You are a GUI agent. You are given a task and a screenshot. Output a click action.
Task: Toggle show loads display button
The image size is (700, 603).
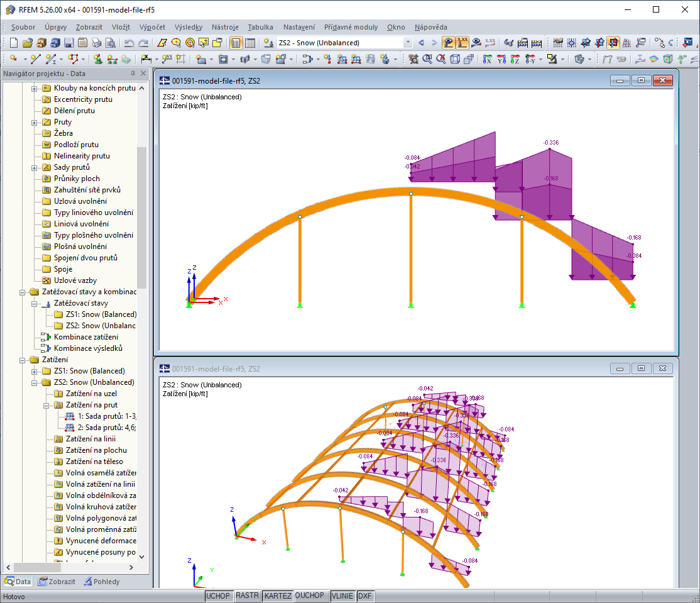coord(448,43)
